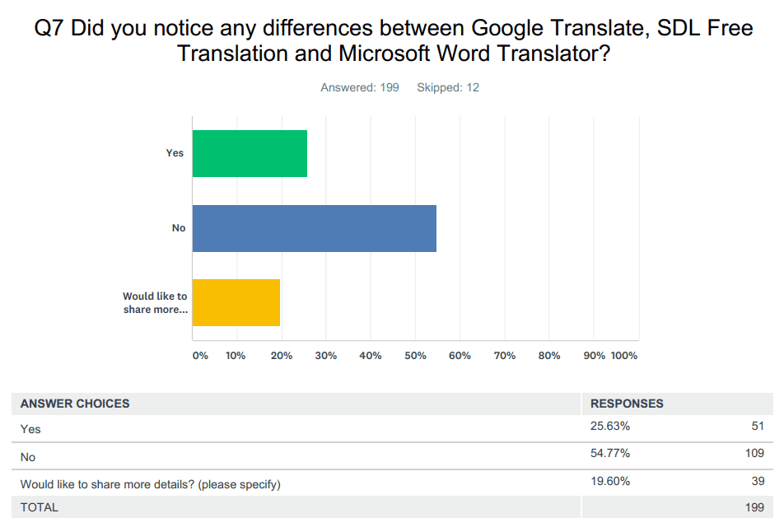Click the No chart axis label
Screen dimensions: 784x532
(x=179, y=228)
